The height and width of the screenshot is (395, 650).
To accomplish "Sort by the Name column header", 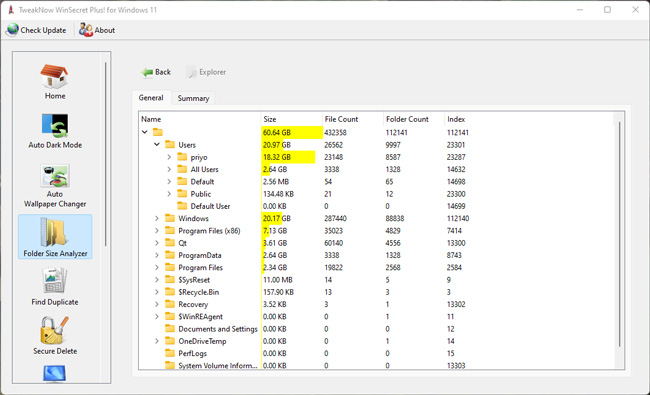I will tap(200, 119).
